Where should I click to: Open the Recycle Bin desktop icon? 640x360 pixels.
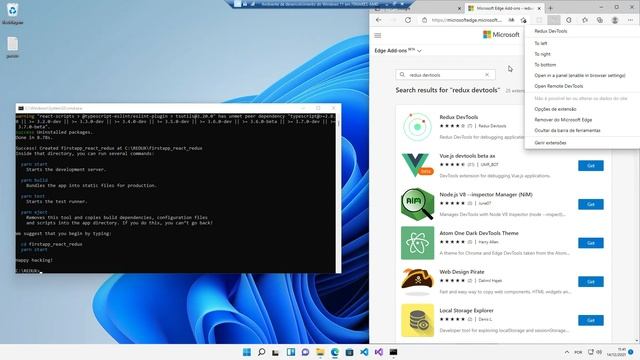coord(12,13)
